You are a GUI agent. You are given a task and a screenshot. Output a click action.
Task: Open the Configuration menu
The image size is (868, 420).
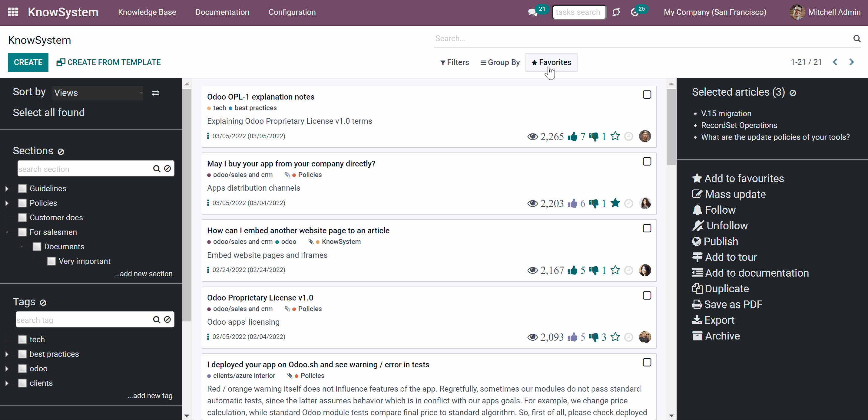(292, 12)
